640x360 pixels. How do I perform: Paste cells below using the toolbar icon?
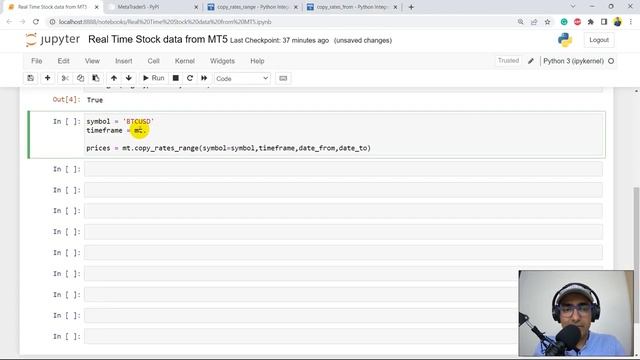[x=96, y=78]
